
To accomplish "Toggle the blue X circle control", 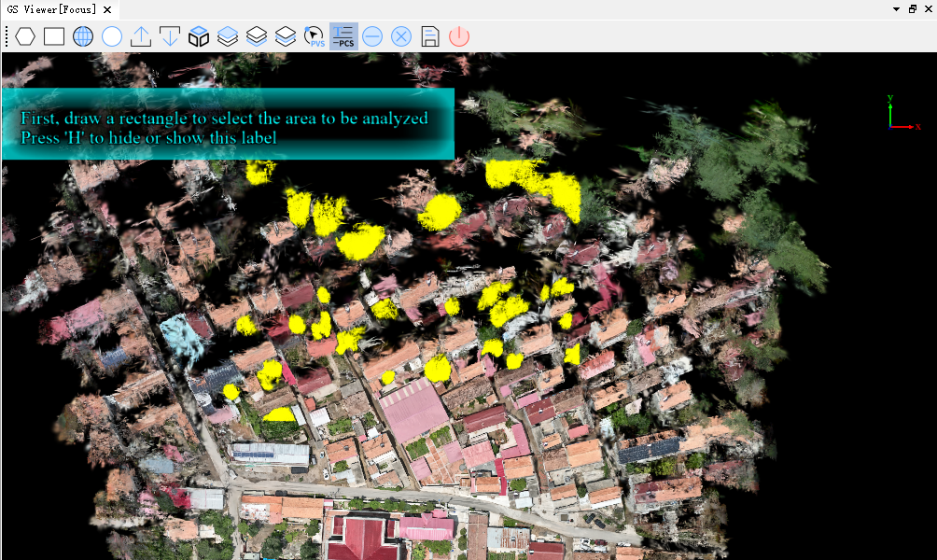I will pos(400,36).
